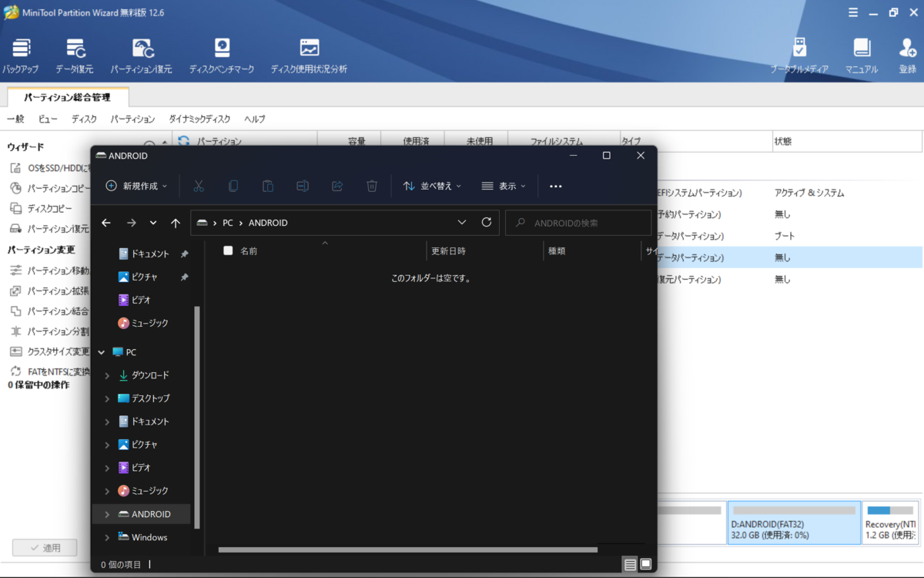Viewport: 924px width, 578px height.
Task: Open Disk Usage Analyzer (ディスク使用状況分析)
Action: 309,55
